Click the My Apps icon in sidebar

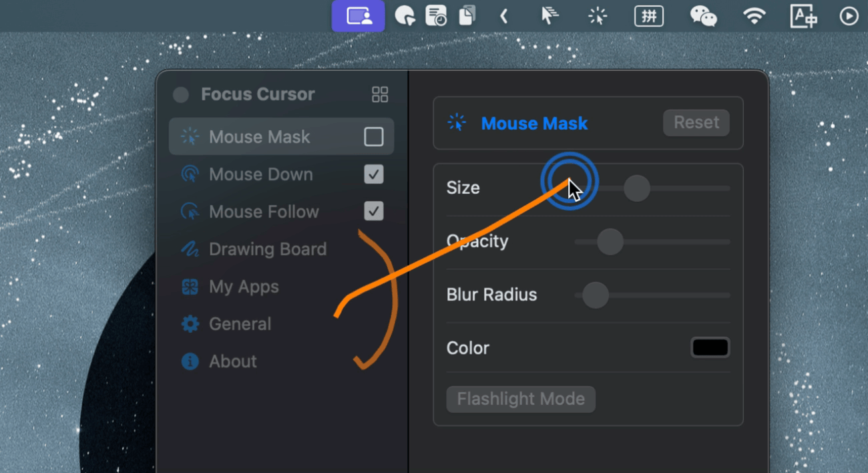pos(190,287)
